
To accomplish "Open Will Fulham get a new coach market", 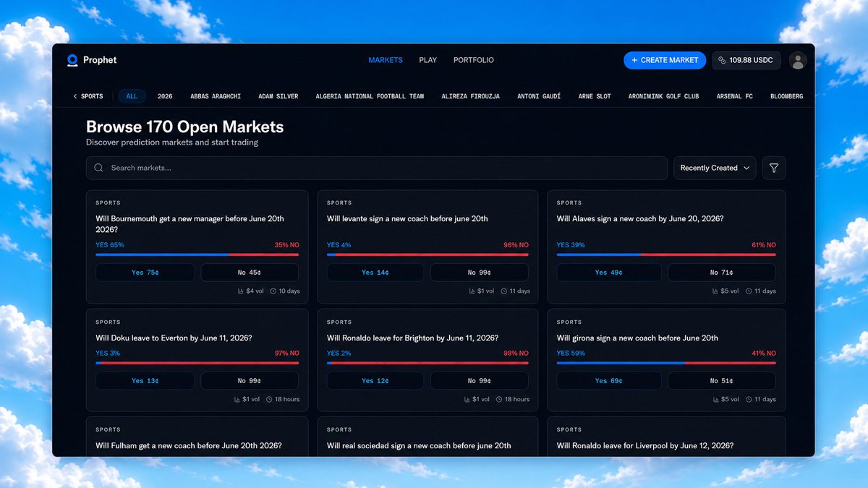I will pyautogui.click(x=189, y=446).
